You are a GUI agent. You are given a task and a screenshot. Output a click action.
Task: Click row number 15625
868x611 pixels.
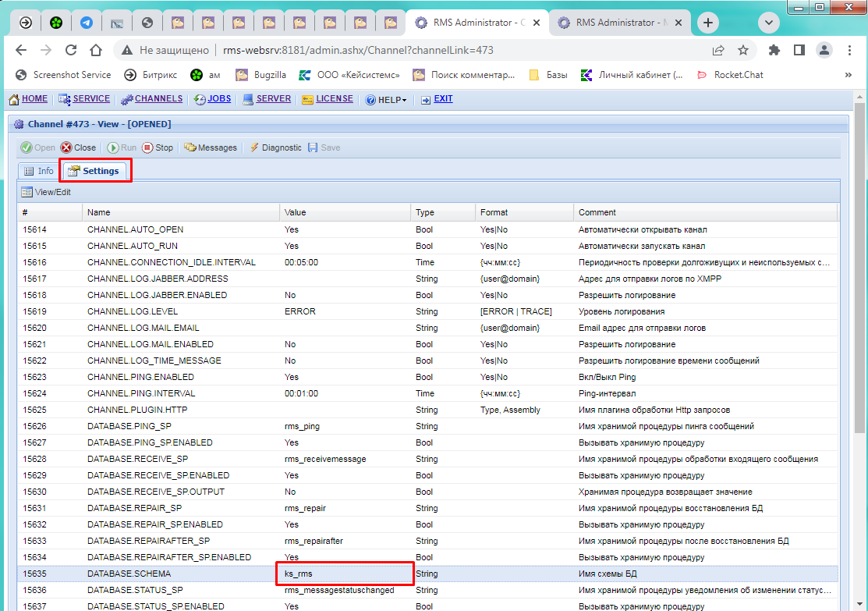34,410
